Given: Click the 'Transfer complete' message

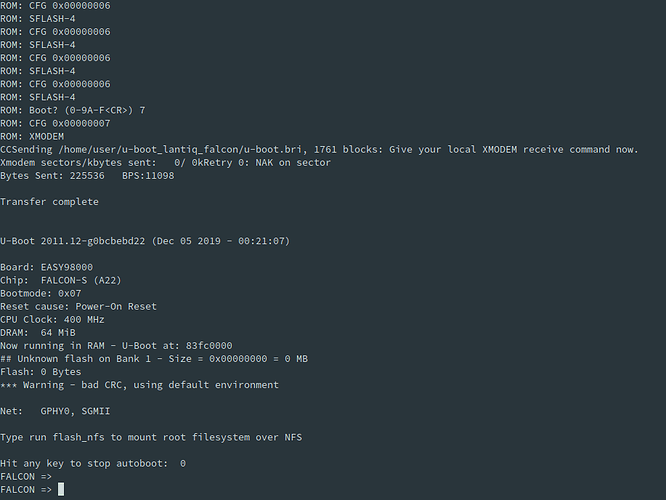Looking at the screenshot, I should click(49, 202).
